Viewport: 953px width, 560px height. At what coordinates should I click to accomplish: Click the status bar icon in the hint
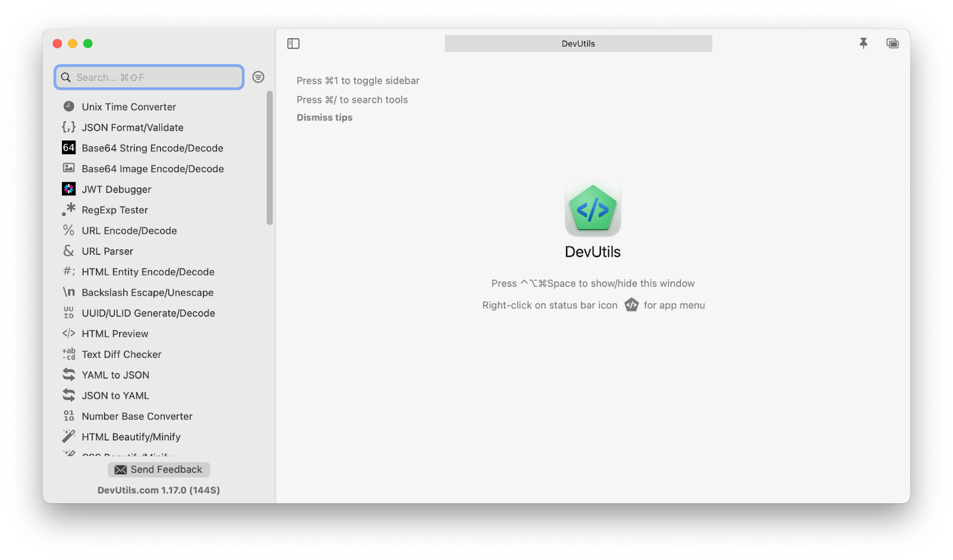click(631, 305)
